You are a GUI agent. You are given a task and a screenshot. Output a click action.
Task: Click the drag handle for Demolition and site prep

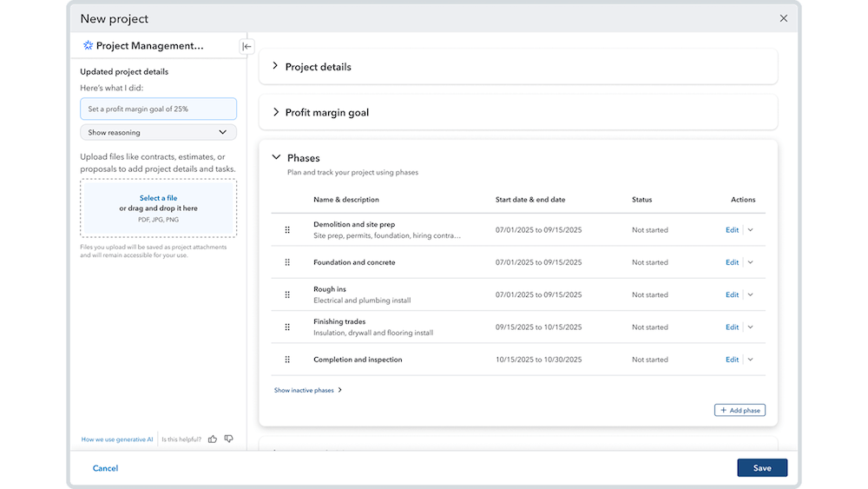coord(287,230)
